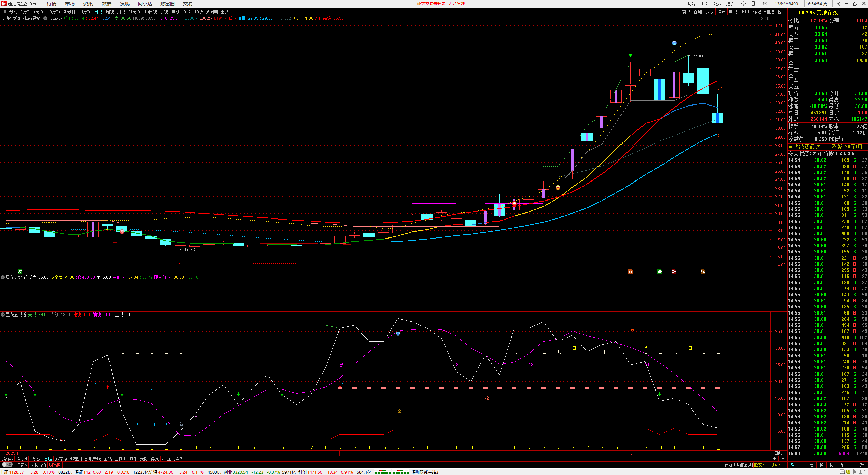
Task: Toggle the 星花五线谱 indicator collapse arrow
Action: (x=3, y=315)
